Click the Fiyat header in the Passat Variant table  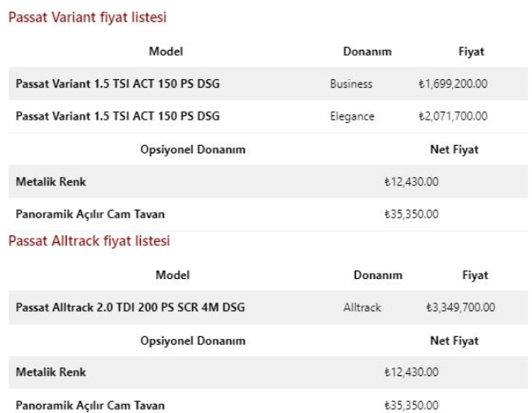471,51
